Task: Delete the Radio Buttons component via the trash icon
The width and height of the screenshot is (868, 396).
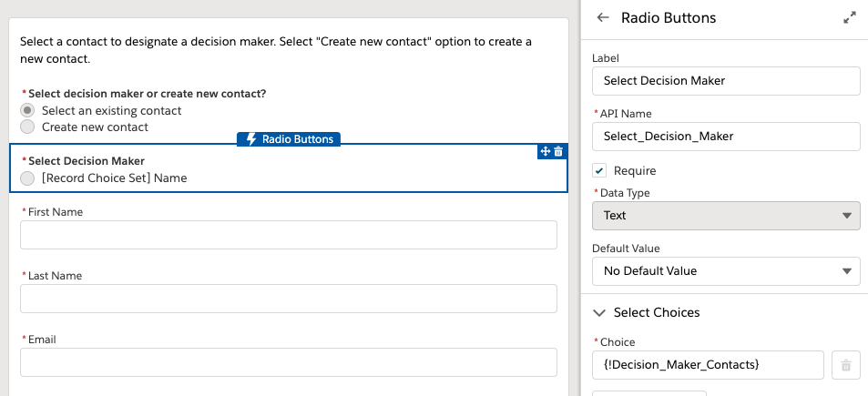Action: click(x=558, y=151)
